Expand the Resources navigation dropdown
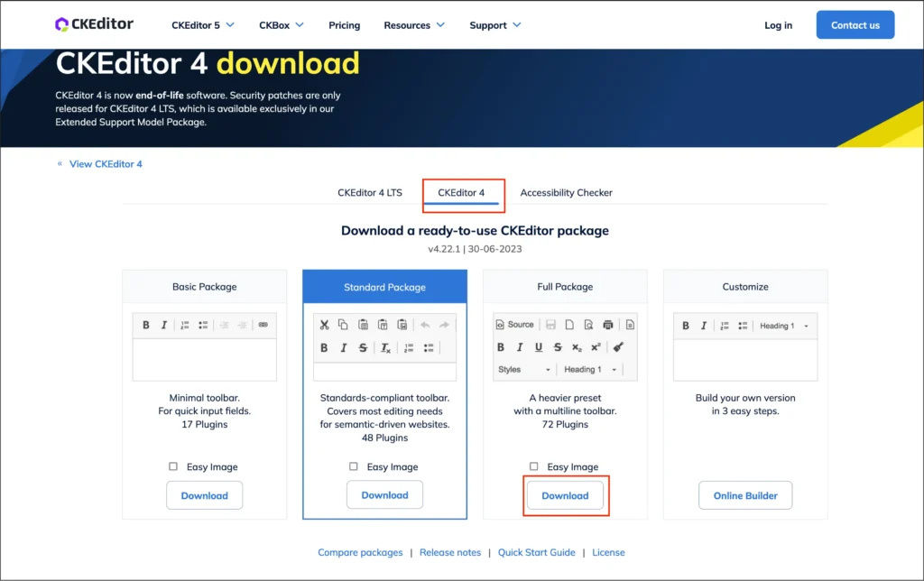Viewport: 924px width, 581px height. (414, 25)
